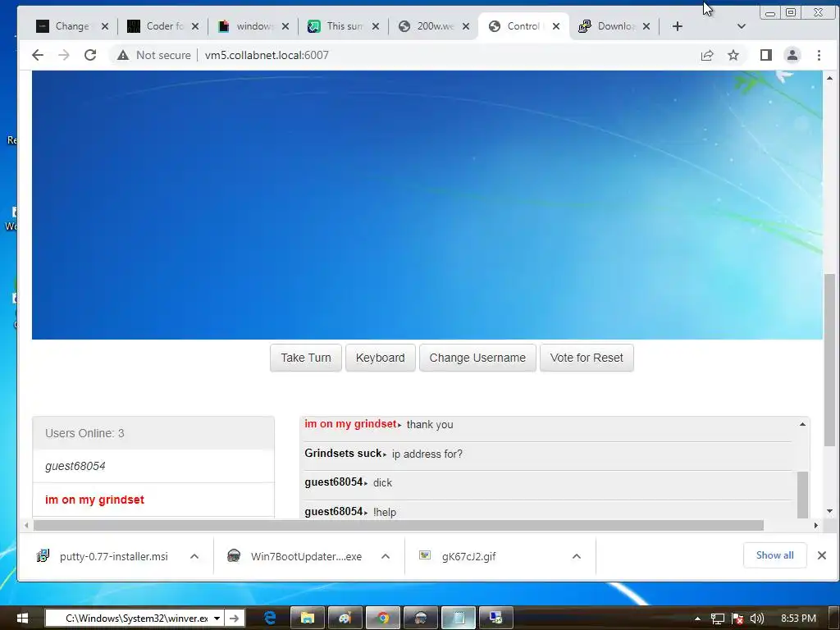The width and height of the screenshot is (840, 630).
Task: Click inside the remote VM display
Action: pos(427,204)
